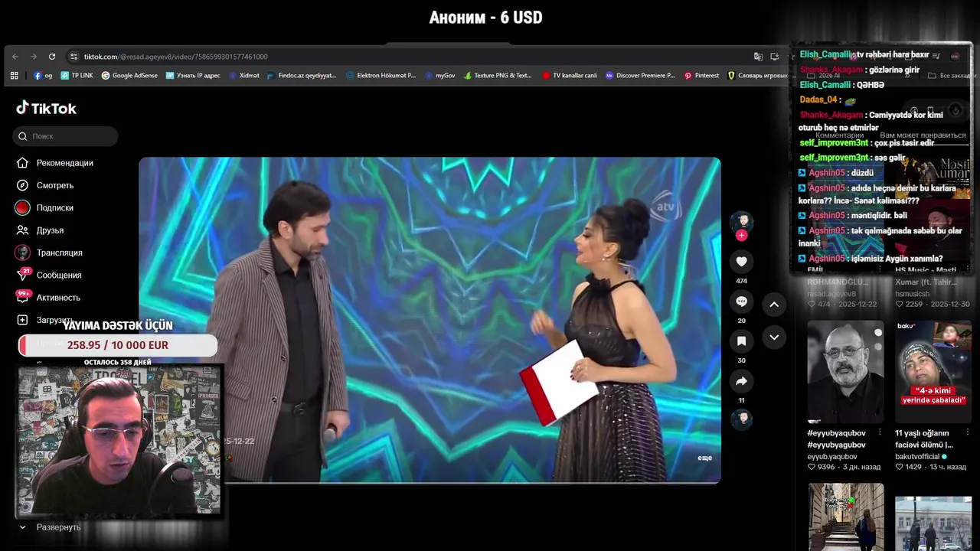This screenshot has height=551, width=980.
Task: Open the Texture PNG & Text bookmark
Action: [498, 76]
